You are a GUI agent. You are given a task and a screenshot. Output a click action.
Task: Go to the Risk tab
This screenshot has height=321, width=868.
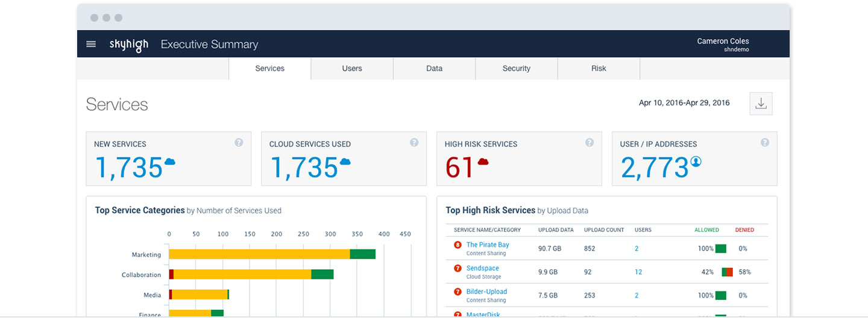[599, 69]
